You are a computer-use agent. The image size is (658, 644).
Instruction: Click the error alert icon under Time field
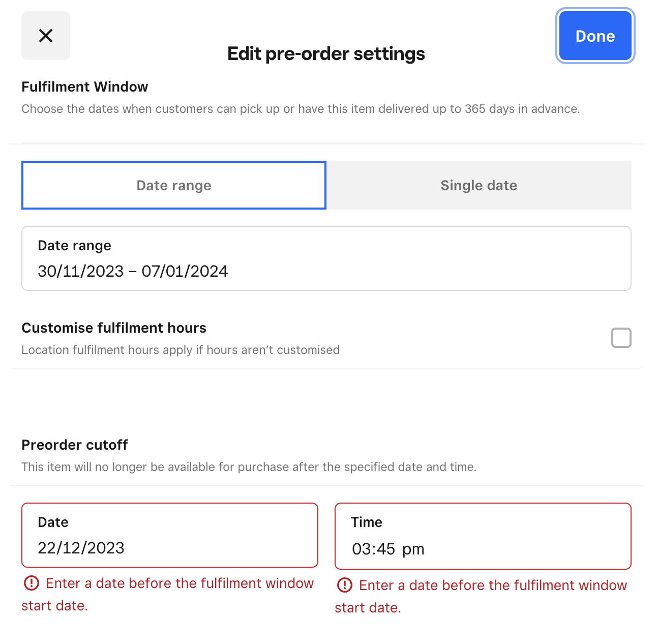(345, 586)
